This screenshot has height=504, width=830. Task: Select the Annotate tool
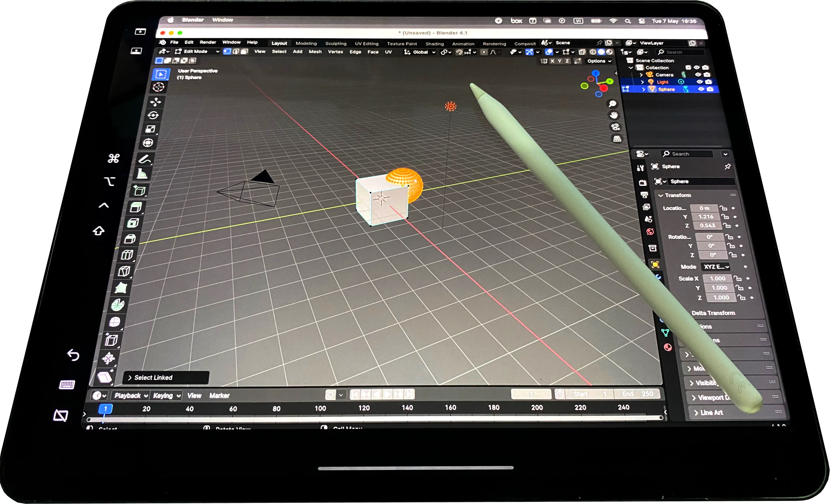click(x=145, y=159)
